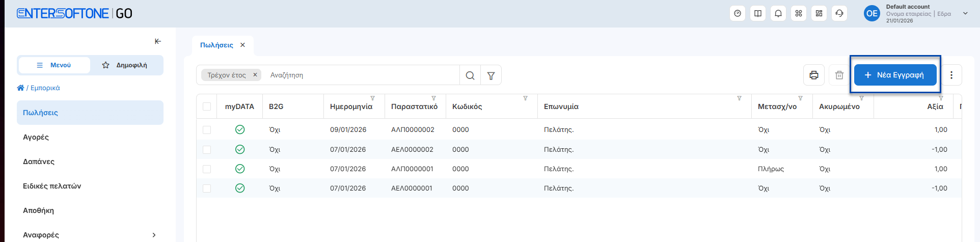This screenshot has height=242, width=980.
Task: Click the printer icon above the table
Action: click(814, 75)
